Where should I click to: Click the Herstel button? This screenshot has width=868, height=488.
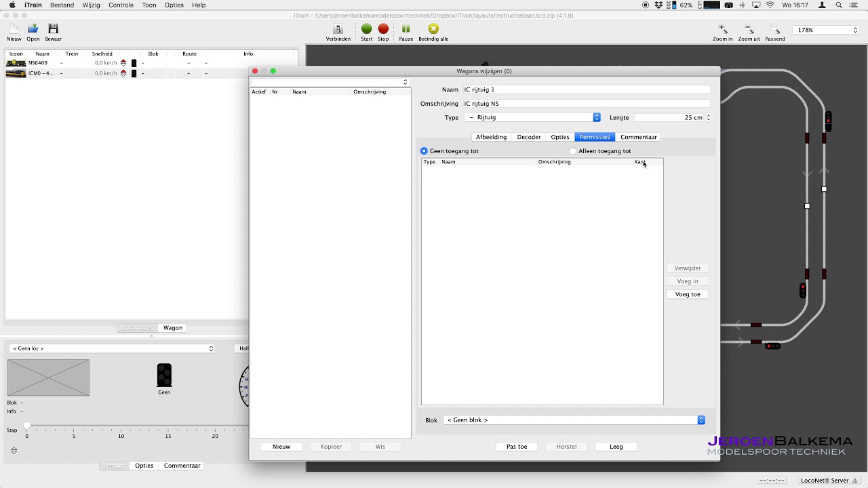566,447
